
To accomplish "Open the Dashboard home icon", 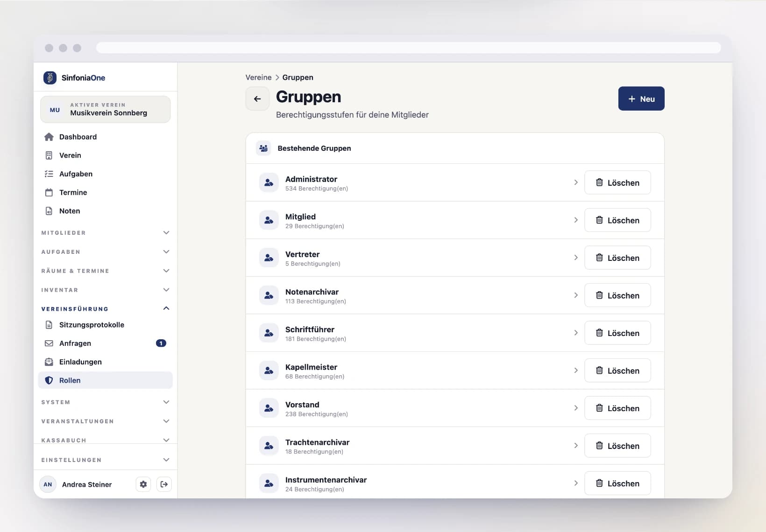I will click(x=49, y=137).
